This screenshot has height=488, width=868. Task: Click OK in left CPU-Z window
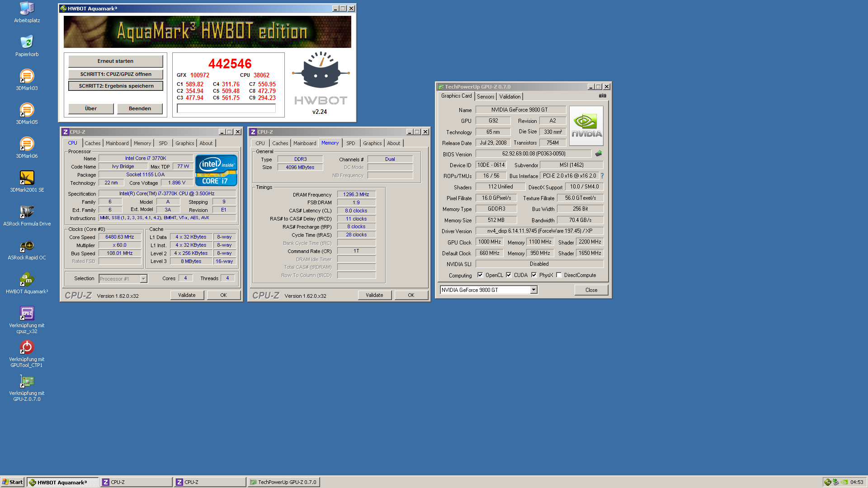tap(223, 295)
